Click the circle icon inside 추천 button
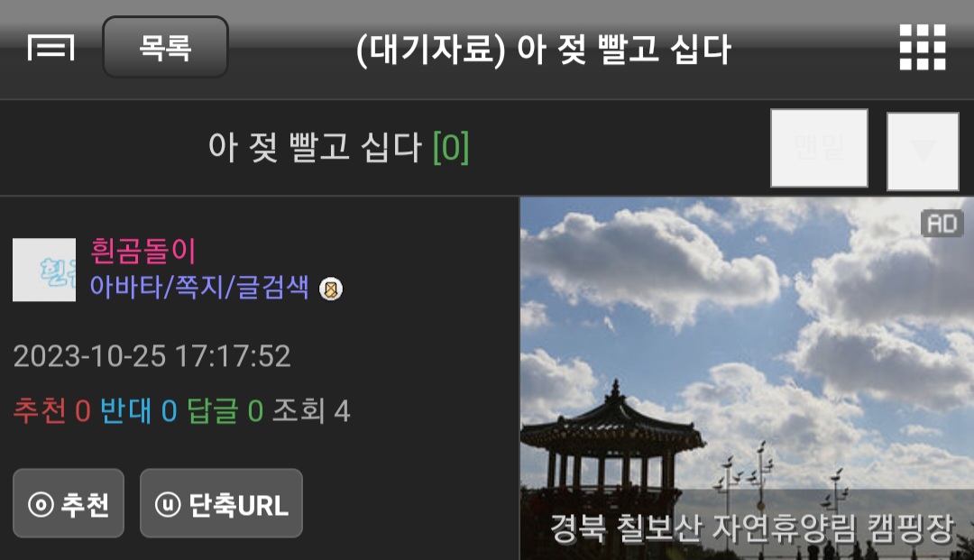Screen dimensions: 974x560 tap(41, 504)
